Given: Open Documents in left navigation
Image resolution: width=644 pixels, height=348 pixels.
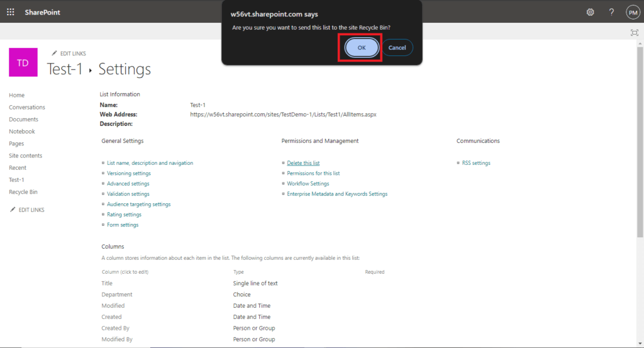Looking at the screenshot, I should (x=23, y=119).
